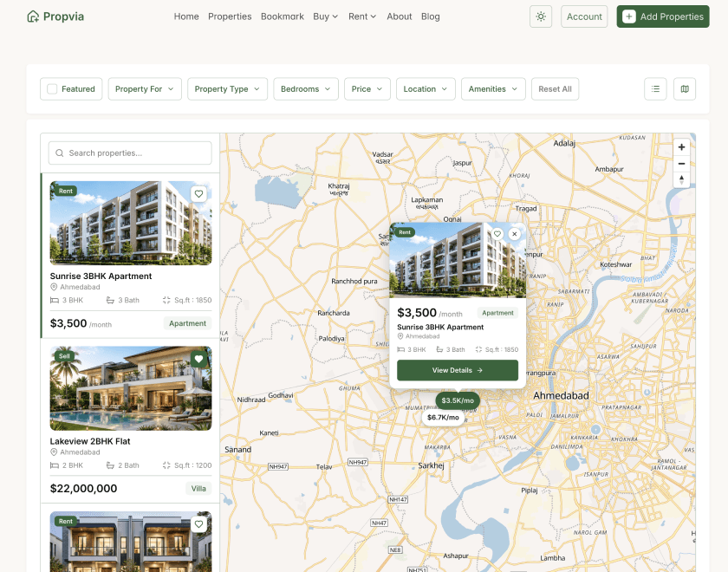The height and width of the screenshot is (572, 728).
Task: Click the popup property image
Action: click(458, 260)
